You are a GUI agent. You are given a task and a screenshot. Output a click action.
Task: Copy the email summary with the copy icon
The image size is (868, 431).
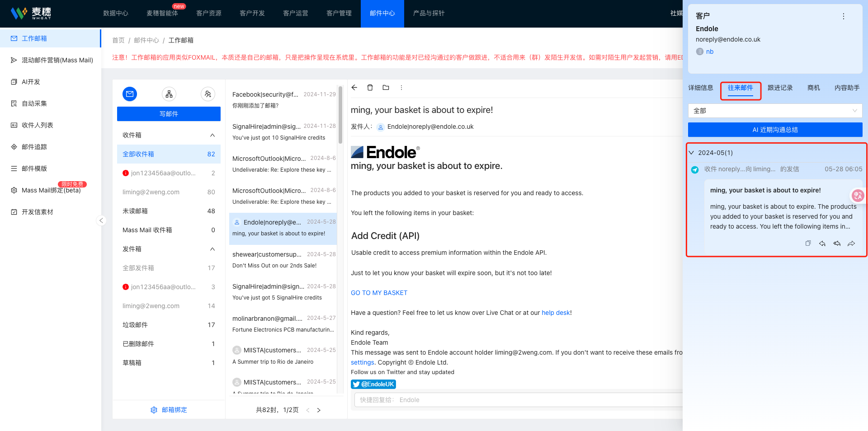(x=808, y=244)
